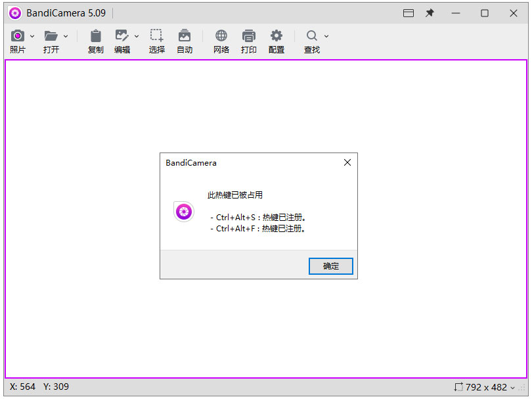The image size is (532, 399).
Task: Expand the 照片 dropdown arrow
Action: tap(32, 36)
